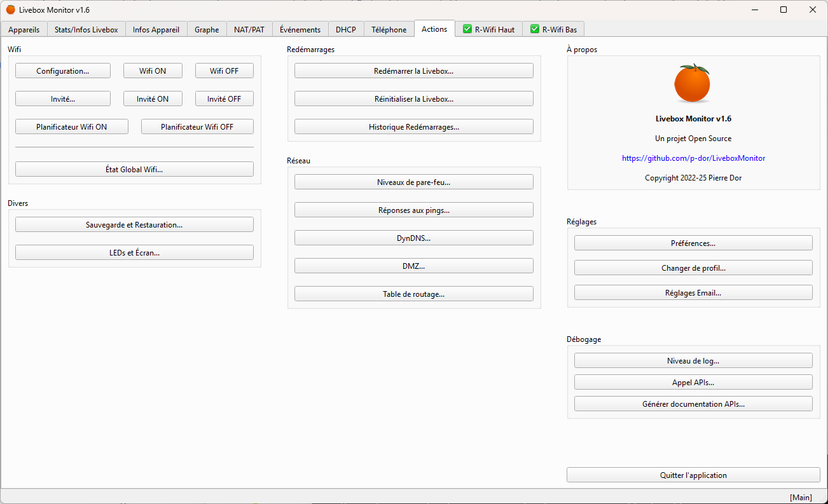828x504 pixels.
Task: Open the Invité... settings button
Action: tap(63, 99)
